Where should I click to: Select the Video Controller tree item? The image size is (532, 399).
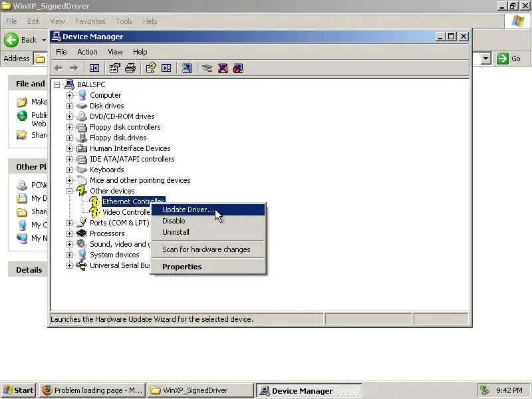click(x=126, y=212)
